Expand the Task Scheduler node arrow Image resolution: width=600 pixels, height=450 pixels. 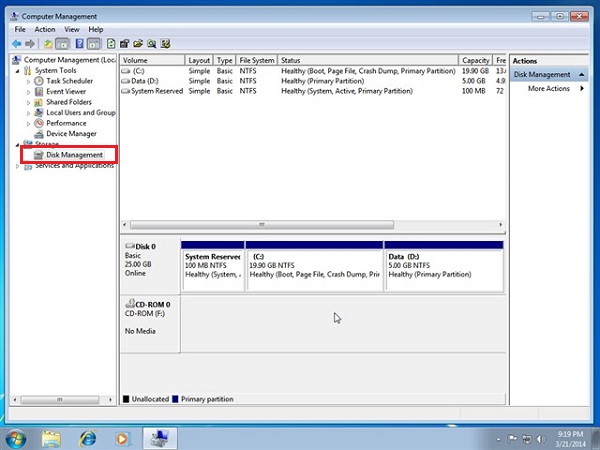coord(28,82)
